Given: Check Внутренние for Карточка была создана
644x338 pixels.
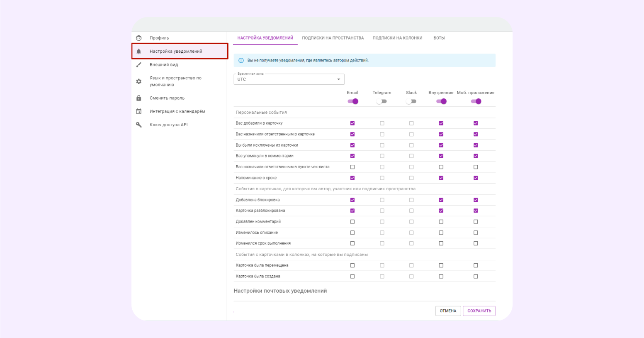Looking at the screenshot, I should coord(441,276).
